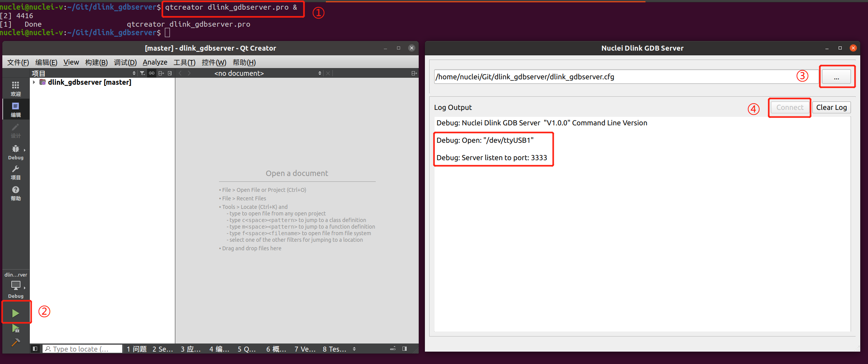Open Debug mode with the bug icon

coord(15,152)
